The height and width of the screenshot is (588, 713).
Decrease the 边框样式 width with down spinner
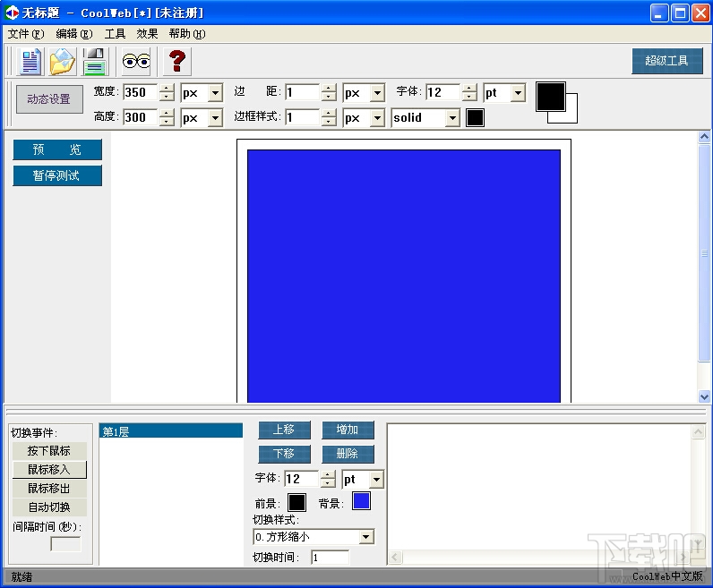[329, 122]
